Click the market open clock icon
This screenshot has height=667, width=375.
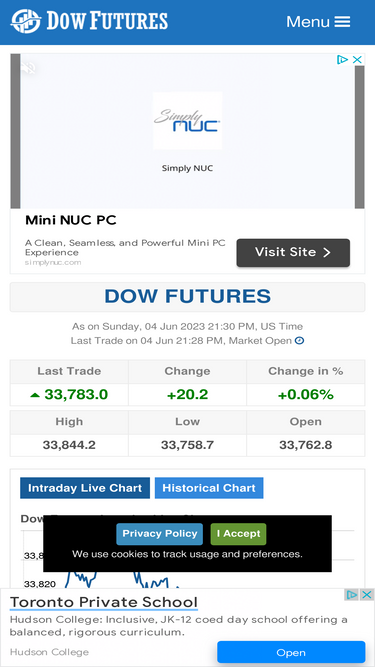pyautogui.click(x=299, y=341)
